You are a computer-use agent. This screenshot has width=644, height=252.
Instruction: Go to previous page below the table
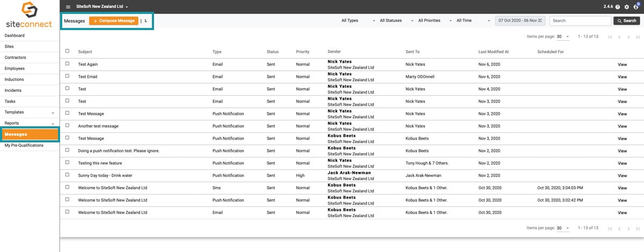[x=619, y=228]
